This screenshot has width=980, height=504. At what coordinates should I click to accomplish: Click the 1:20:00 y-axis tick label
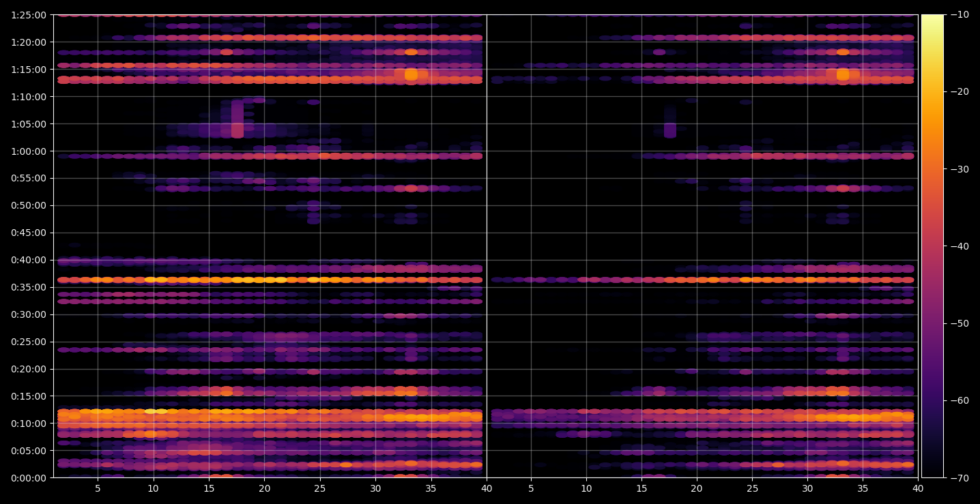[x=29, y=42]
